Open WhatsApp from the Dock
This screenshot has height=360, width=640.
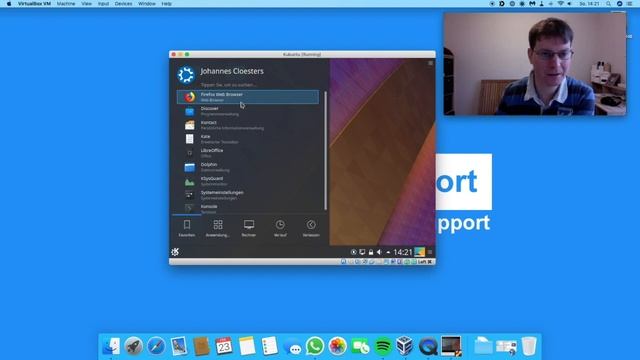click(315, 347)
